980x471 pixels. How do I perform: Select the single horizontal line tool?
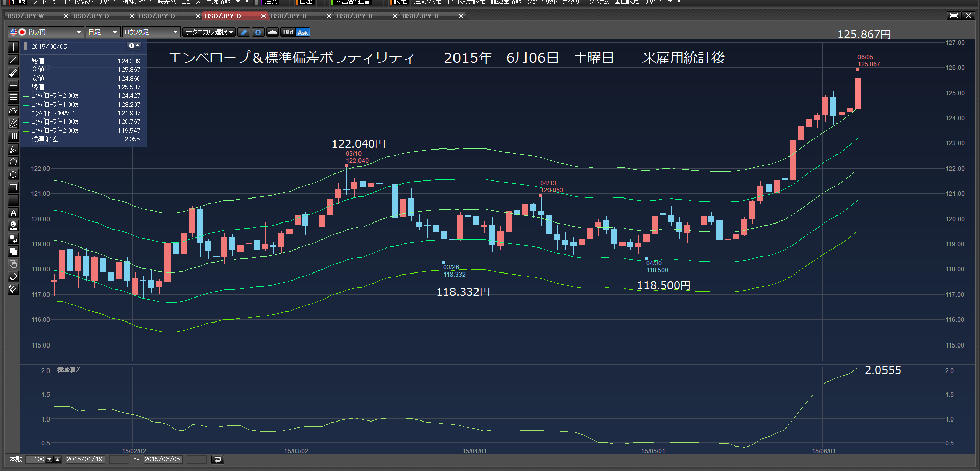[x=13, y=200]
